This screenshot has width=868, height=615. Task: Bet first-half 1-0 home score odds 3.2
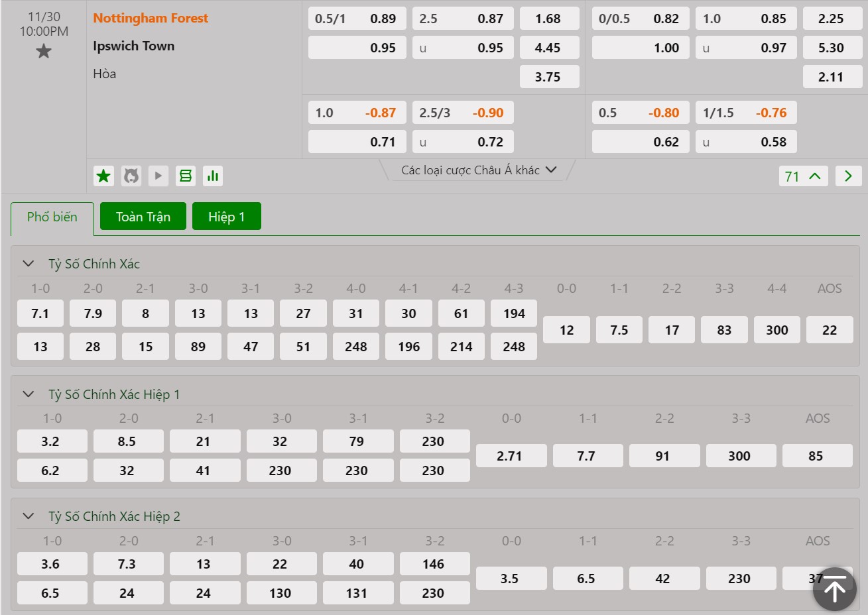pos(52,441)
